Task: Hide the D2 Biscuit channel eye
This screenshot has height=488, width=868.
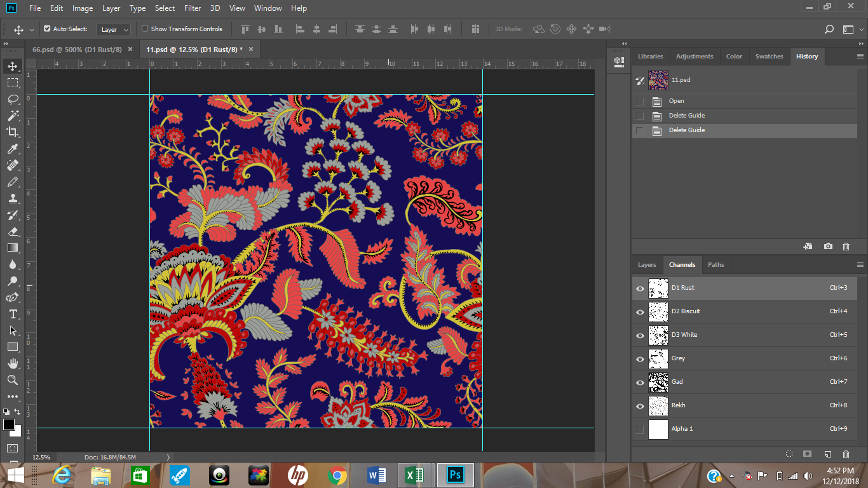Action: 640,312
